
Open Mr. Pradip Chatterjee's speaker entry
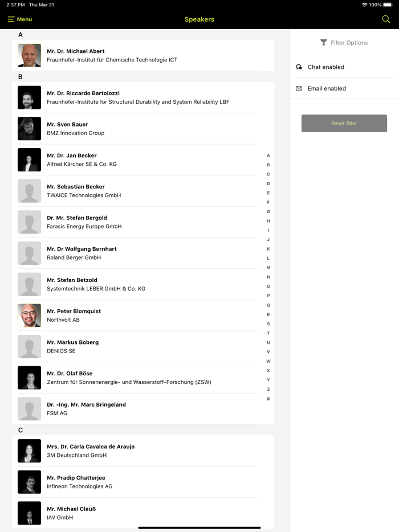click(x=137, y=482)
